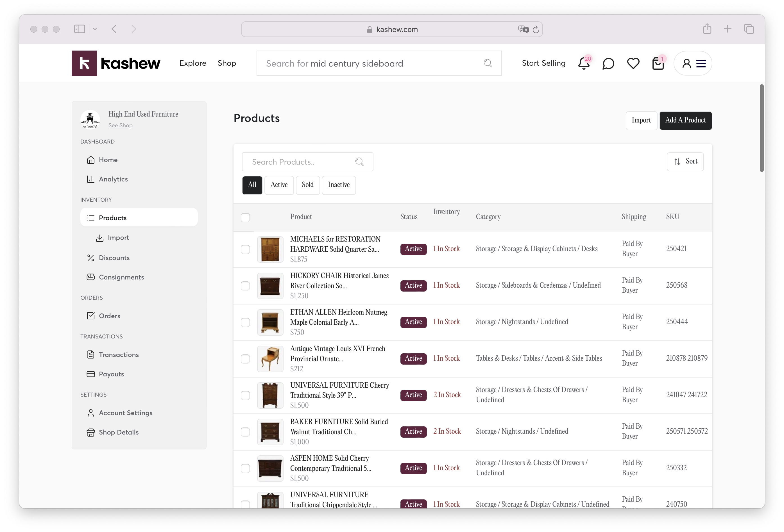Follow the See Shop link
The height and width of the screenshot is (532, 784).
(x=121, y=125)
